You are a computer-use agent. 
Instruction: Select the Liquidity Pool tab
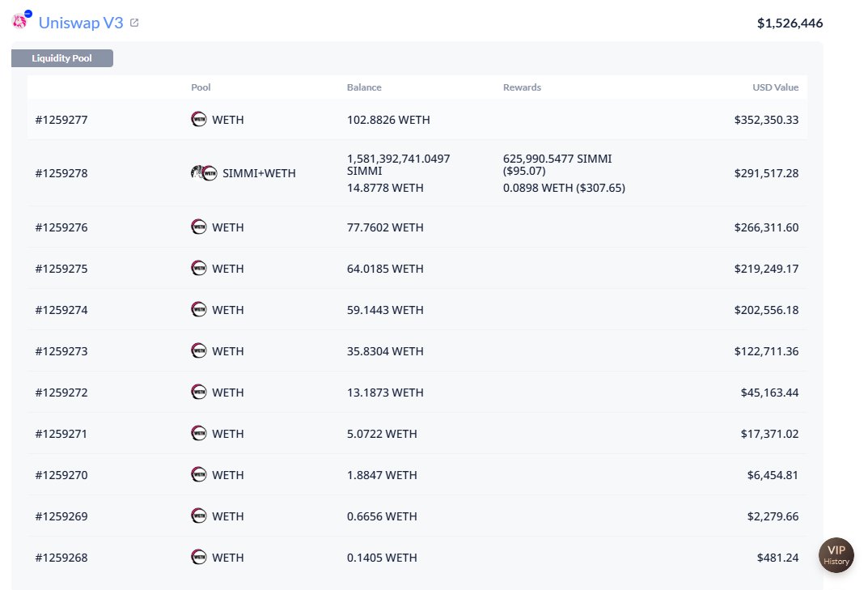coord(62,58)
